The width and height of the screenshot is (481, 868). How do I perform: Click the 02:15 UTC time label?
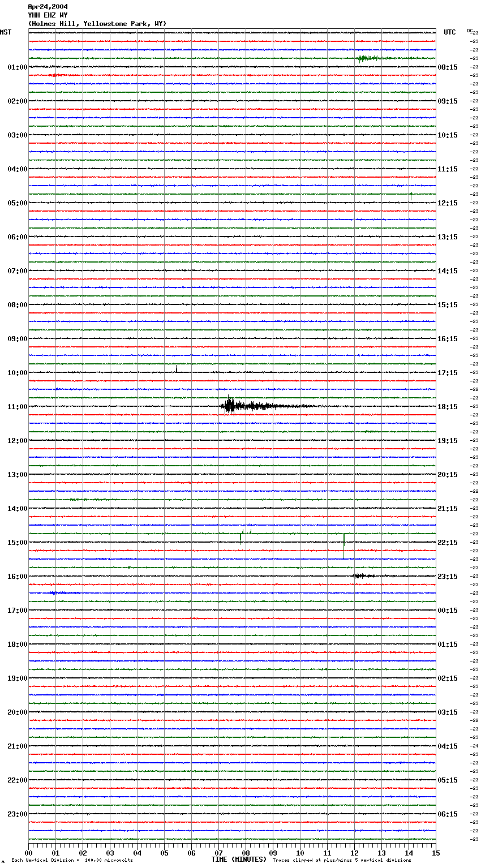(x=448, y=678)
